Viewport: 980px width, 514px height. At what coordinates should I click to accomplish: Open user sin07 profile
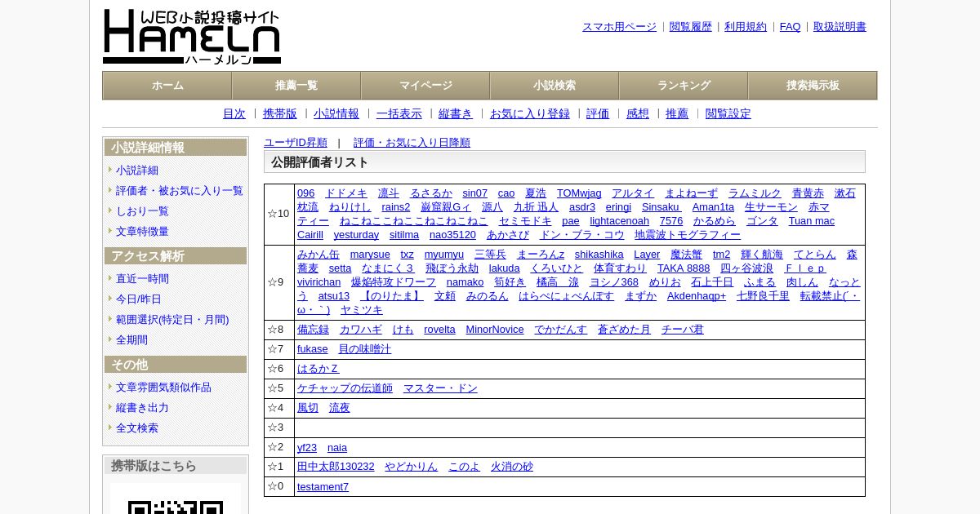tap(475, 193)
